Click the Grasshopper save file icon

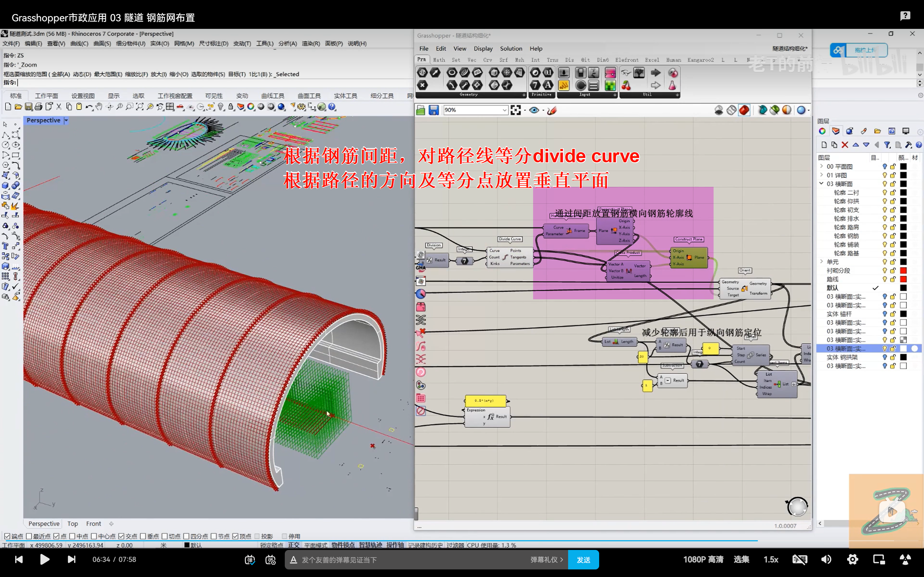click(433, 110)
